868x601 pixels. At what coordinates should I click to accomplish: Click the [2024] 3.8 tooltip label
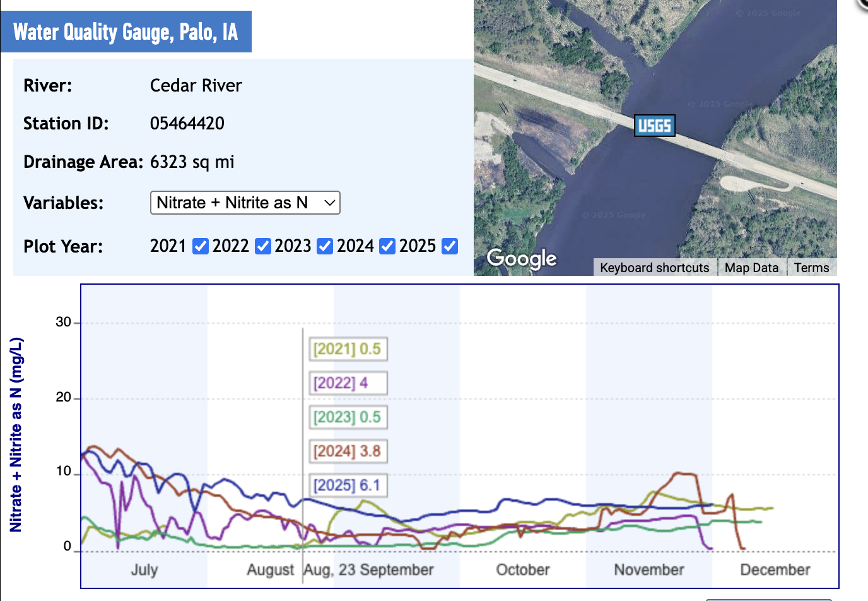348,451
